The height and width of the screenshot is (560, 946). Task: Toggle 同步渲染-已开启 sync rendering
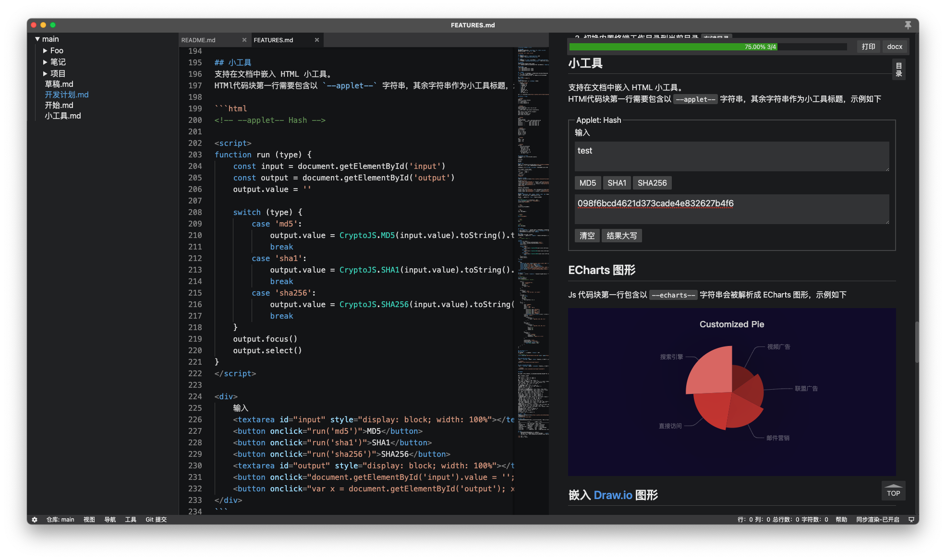(x=878, y=519)
